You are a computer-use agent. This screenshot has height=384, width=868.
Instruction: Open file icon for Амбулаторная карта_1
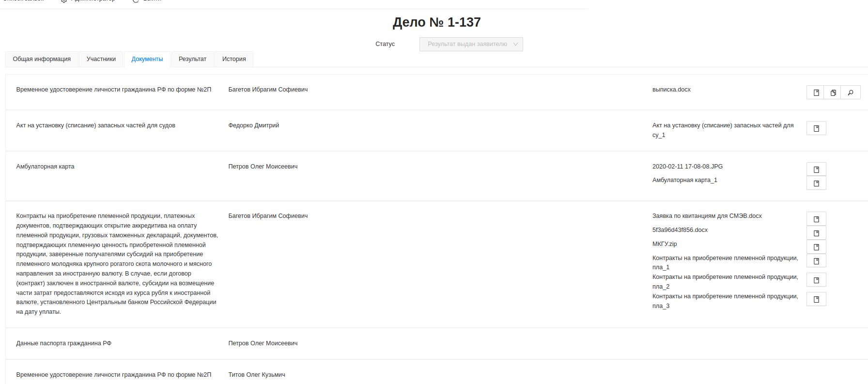click(816, 183)
